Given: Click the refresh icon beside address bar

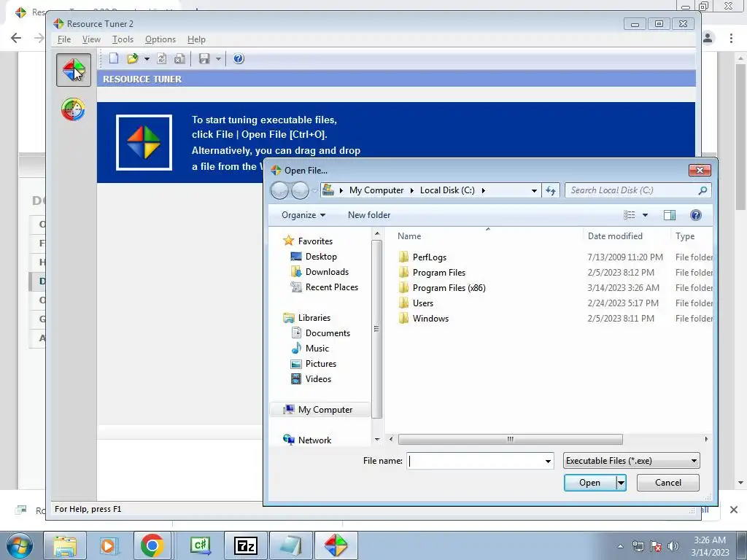Looking at the screenshot, I should pyautogui.click(x=551, y=190).
